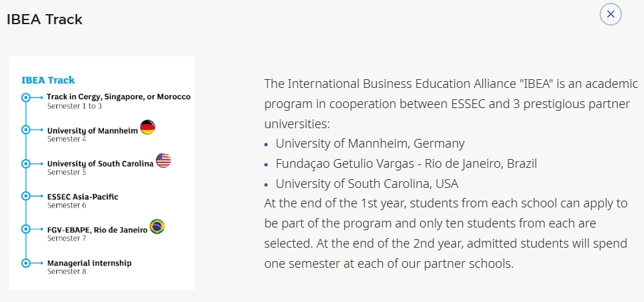Click 'FGV-EBAPE, Rio de Janeiro' label
The width and height of the screenshot is (644, 302).
[97, 230]
